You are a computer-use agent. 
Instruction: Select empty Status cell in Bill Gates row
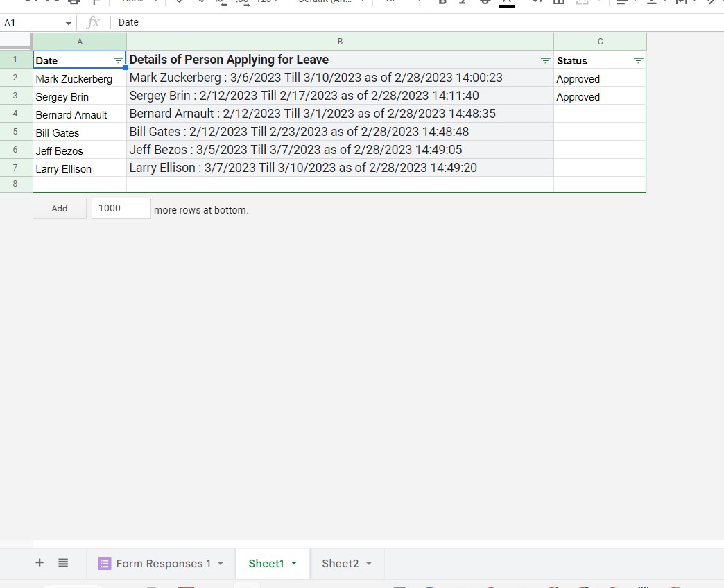pyautogui.click(x=599, y=132)
